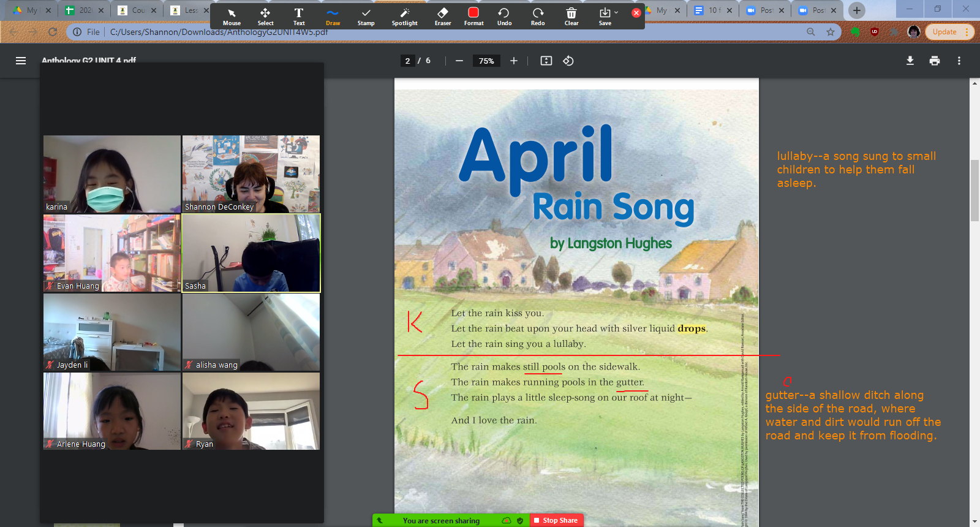Clear all annotations with trash icon
The width and height of the screenshot is (980, 527).
point(571,17)
